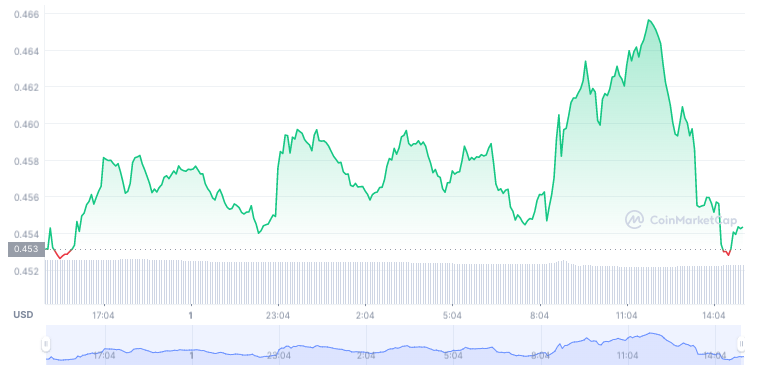757x371 pixels.
Task: Click the 5:04 marker inside the range navigator
Action: 453,356
